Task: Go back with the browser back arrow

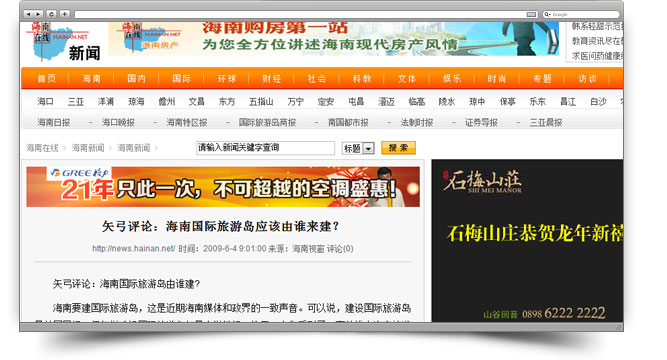Action: [29, 14]
